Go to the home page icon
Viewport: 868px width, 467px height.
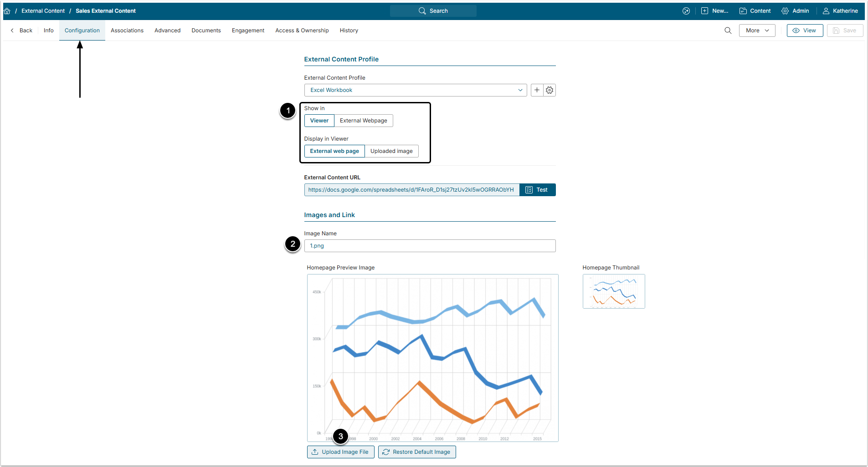click(x=7, y=11)
